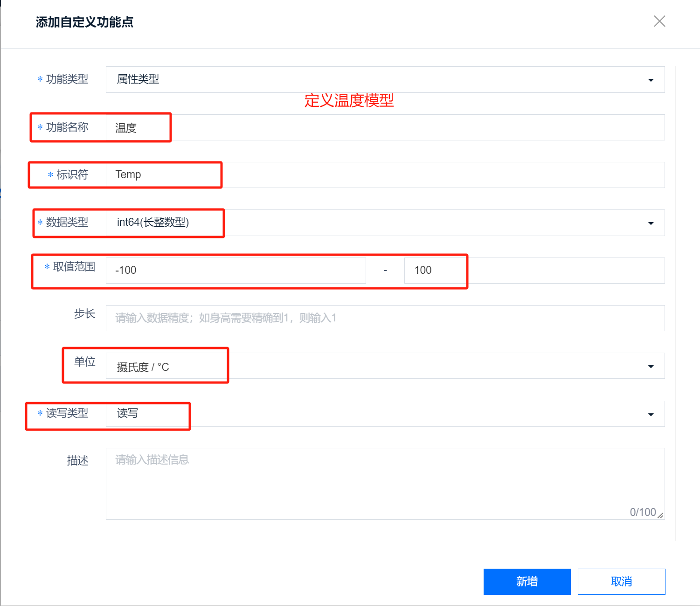Image resolution: width=700 pixels, height=606 pixels.
Task: Click the 标识符 input field containing Temp
Action: [x=385, y=175]
